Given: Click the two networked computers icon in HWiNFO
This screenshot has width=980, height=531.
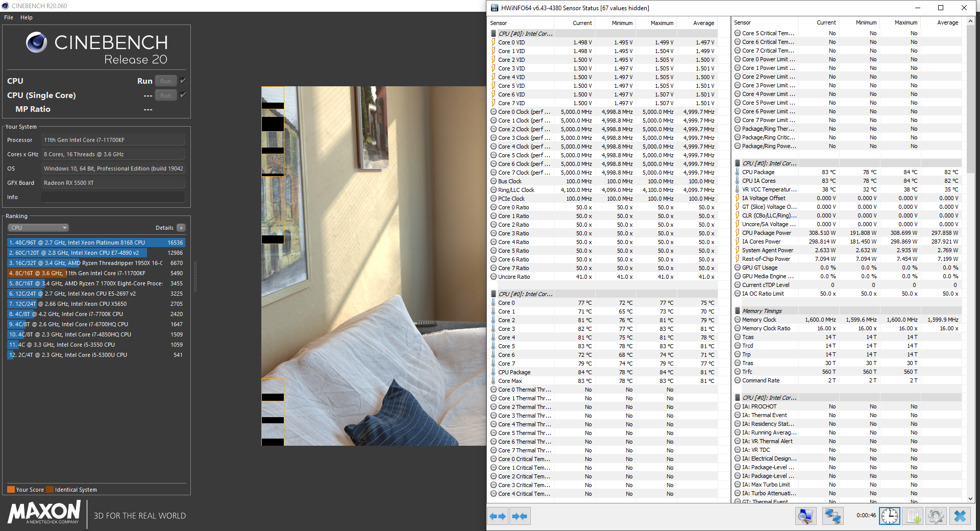Looking at the screenshot, I should tap(833, 516).
